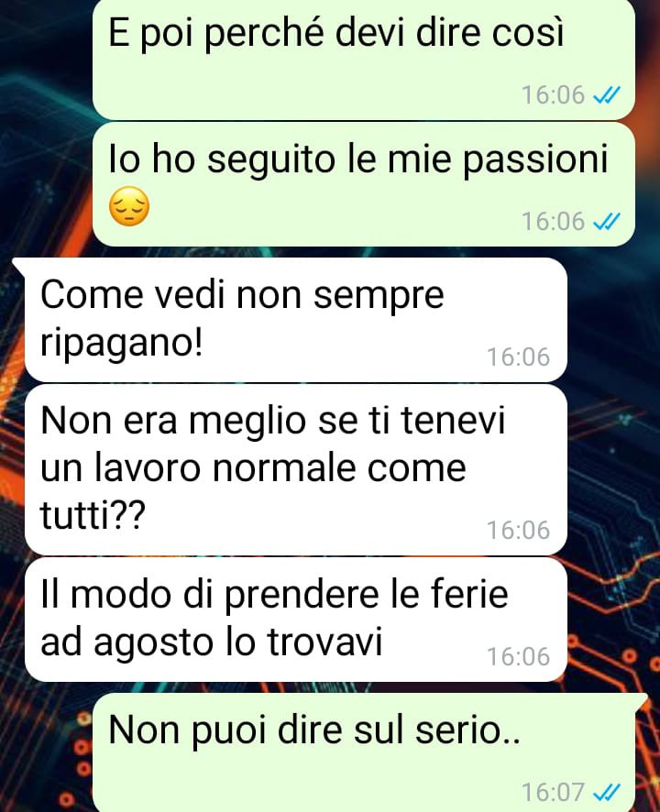Click the word 'passioni' in sent bubble

535,161
